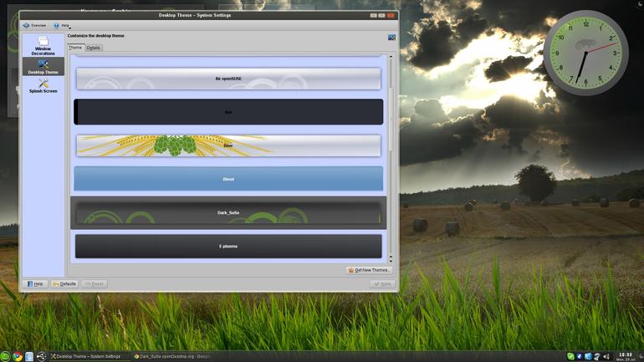Go back to the settings Overview
644x362 pixels.
coord(34,25)
